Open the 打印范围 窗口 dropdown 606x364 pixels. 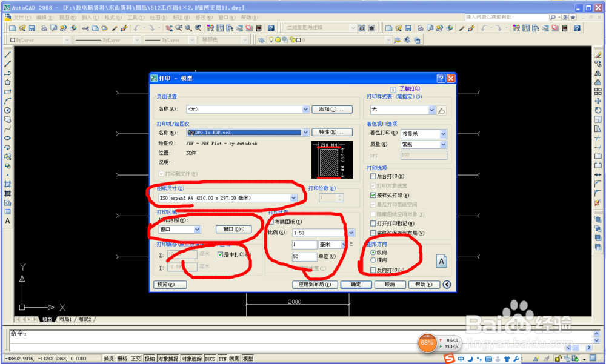(x=197, y=230)
